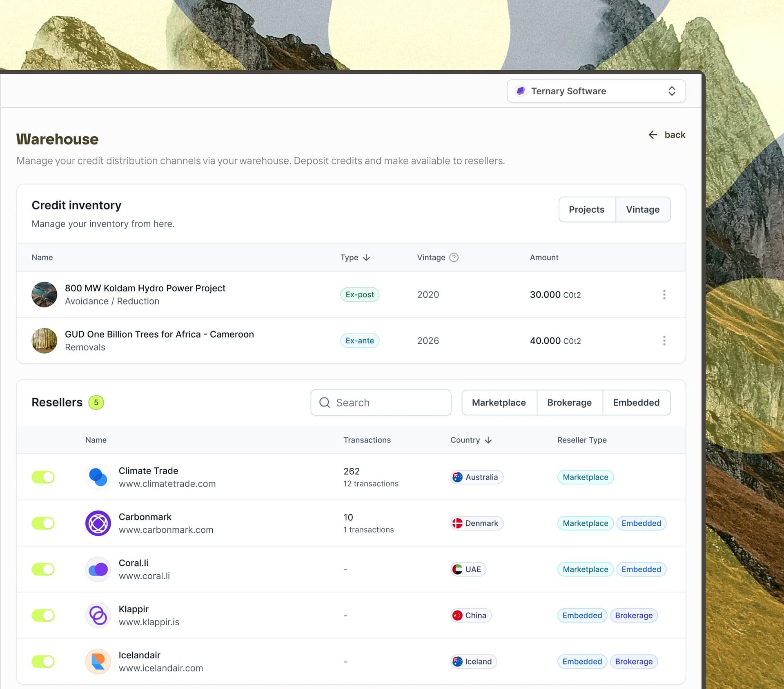The width and height of the screenshot is (784, 689).
Task: Click inside the resellers Search field
Action: (380, 402)
